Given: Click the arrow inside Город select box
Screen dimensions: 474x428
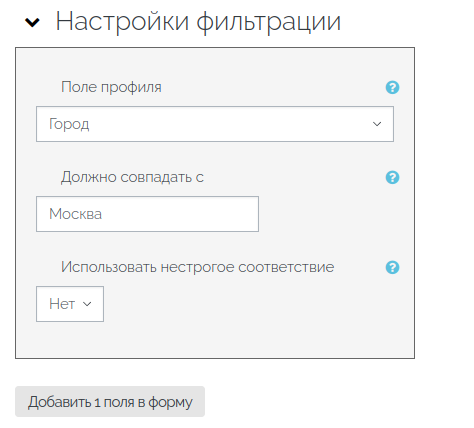Looking at the screenshot, I should pyautogui.click(x=377, y=124).
